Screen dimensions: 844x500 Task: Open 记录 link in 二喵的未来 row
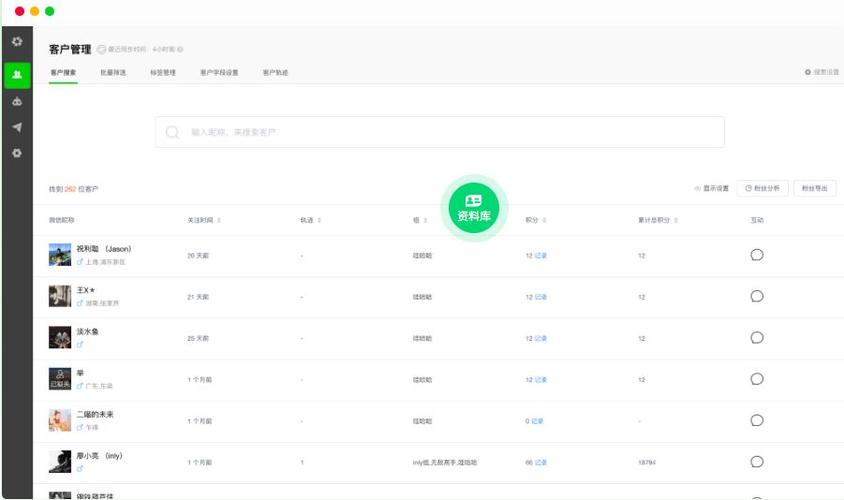pyautogui.click(x=537, y=421)
